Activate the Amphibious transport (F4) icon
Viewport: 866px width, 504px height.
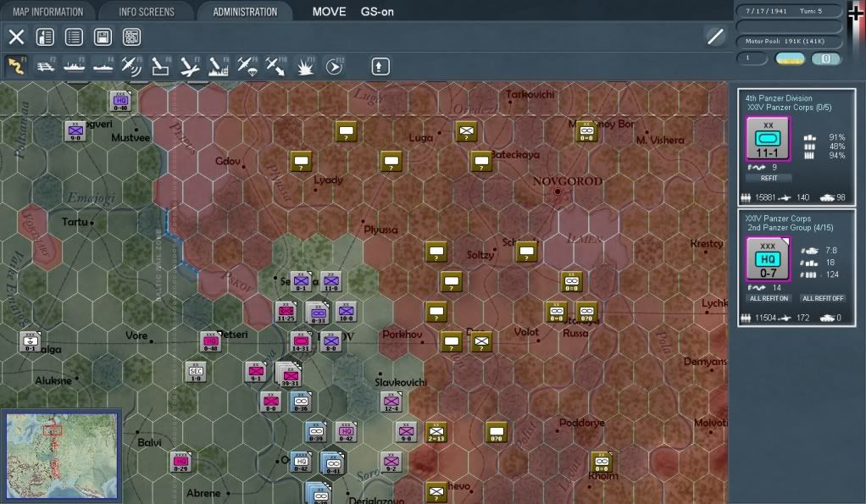(x=103, y=66)
